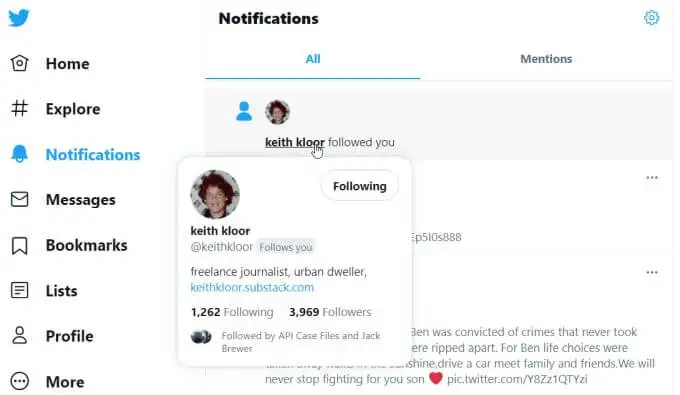This screenshot has height=395, width=680.
Task: View keith kloor's 3,969 Followers
Action: pos(330,312)
